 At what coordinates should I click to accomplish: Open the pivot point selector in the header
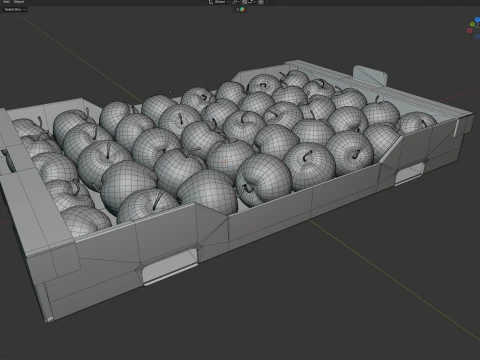[x=236, y=2]
